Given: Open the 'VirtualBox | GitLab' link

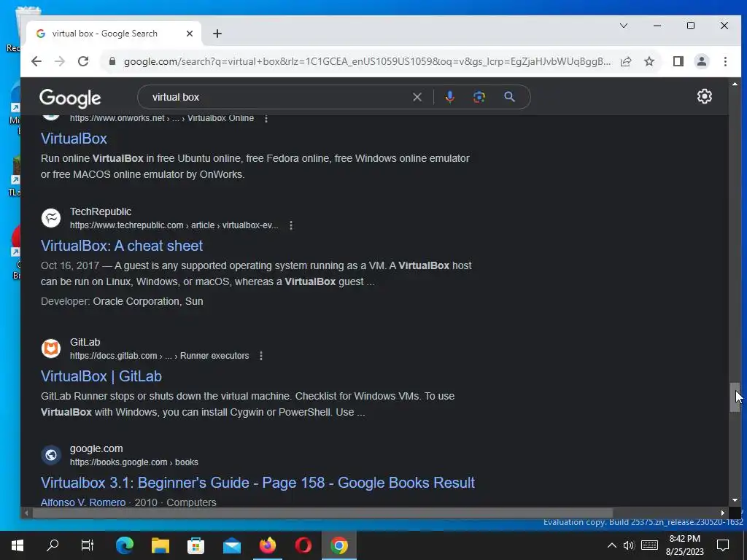Looking at the screenshot, I should 101,376.
